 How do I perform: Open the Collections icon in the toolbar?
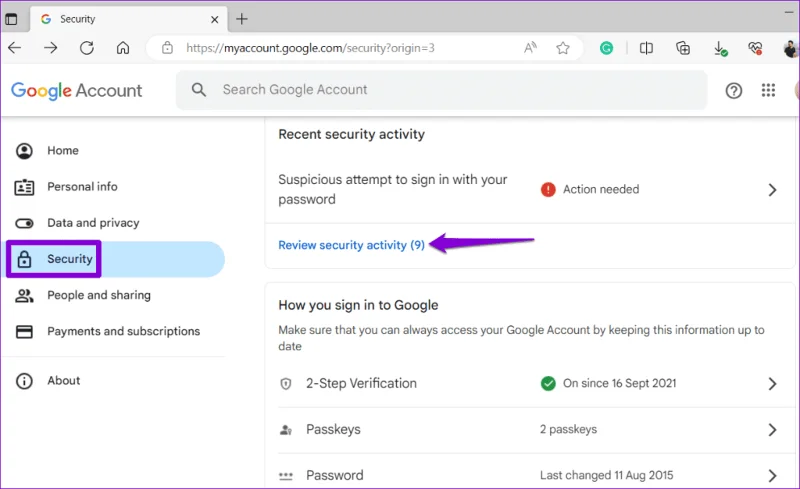coord(683,48)
